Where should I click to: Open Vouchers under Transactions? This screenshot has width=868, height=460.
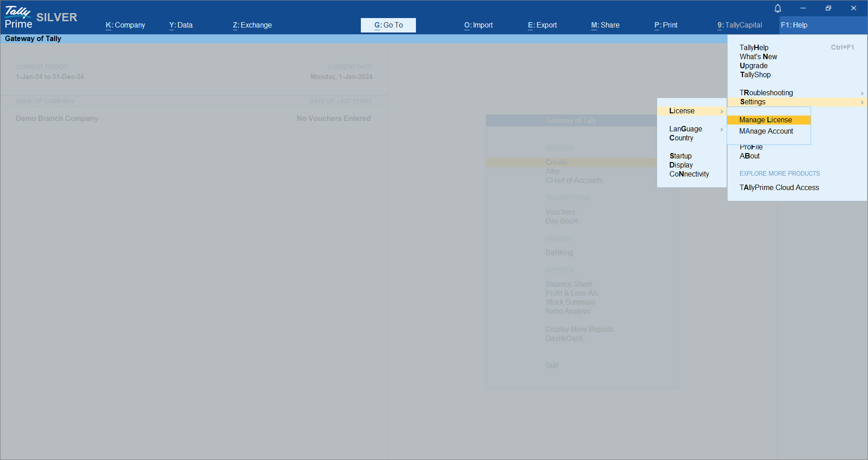tap(560, 212)
